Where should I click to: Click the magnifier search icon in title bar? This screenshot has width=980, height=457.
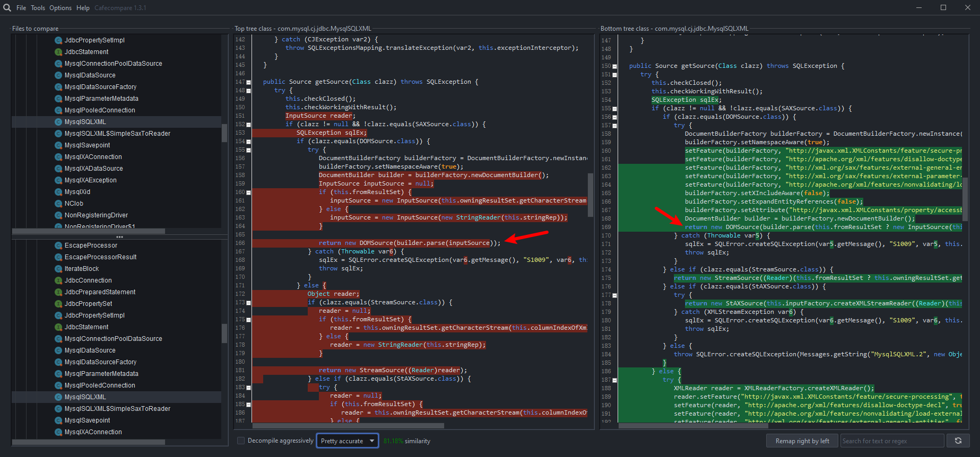tap(7, 7)
